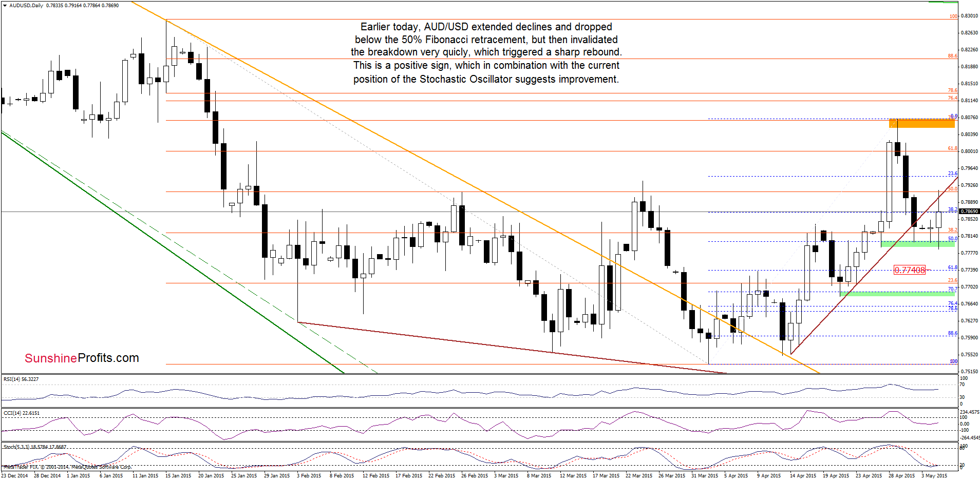Click price axis value 0.83010
This screenshot has width=980, height=480.
pos(969,16)
